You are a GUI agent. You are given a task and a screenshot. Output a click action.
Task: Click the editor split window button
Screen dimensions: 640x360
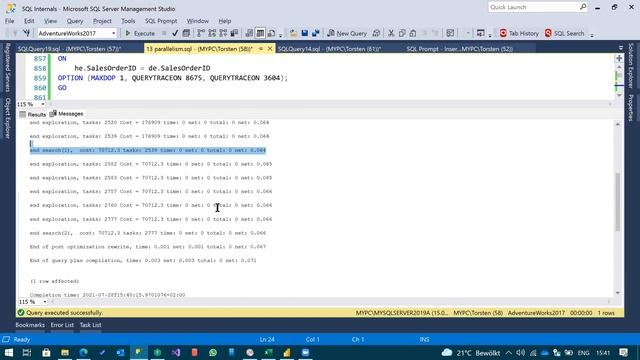(x=619, y=58)
